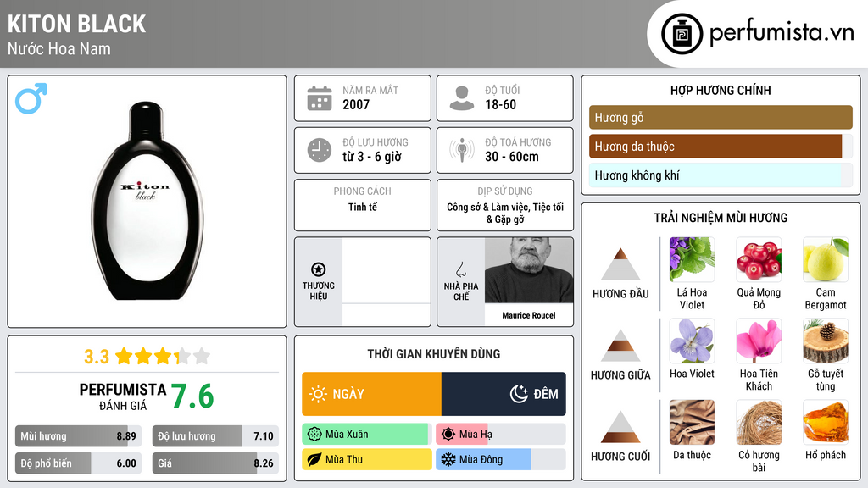Click the Maurice Roucel name label
868x488 pixels.
(x=529, y=315)
